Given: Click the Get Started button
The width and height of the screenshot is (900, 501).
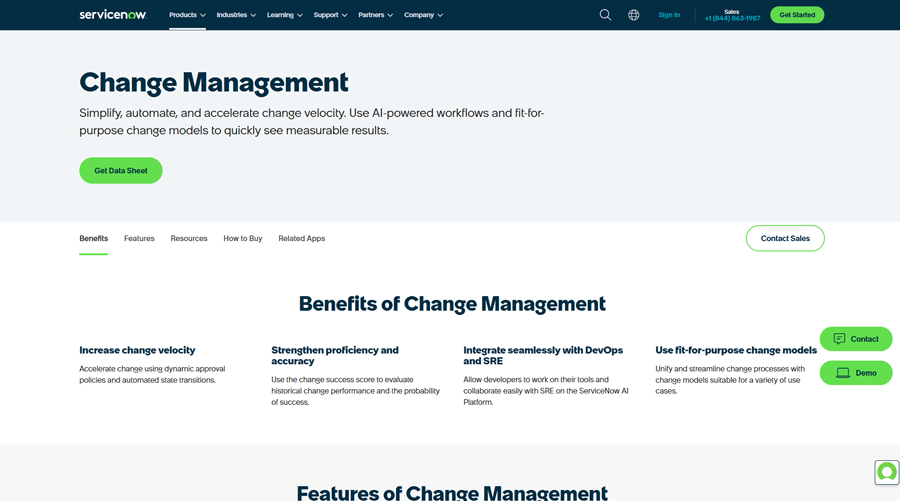Looking at the screenshot, I should tap(797, 15).
